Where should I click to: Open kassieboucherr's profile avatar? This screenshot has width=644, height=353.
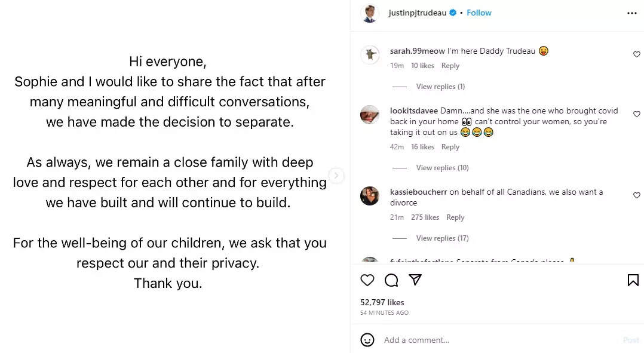pos(370,196)
